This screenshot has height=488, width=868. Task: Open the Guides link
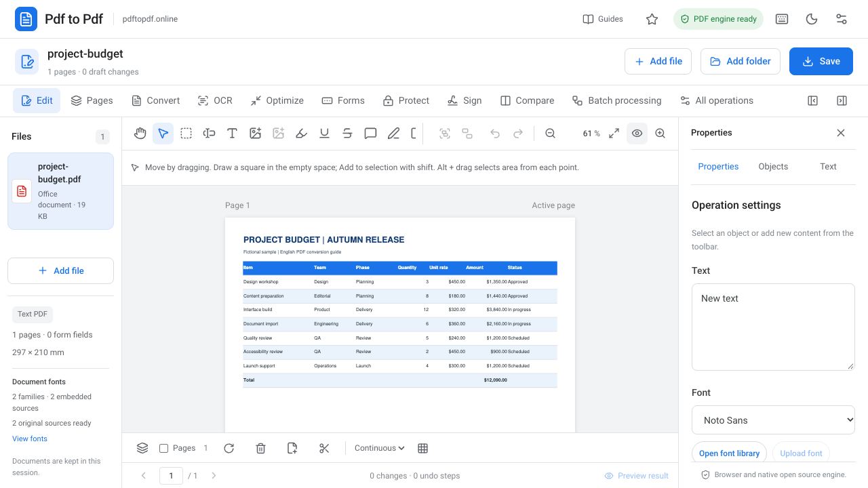603,19
